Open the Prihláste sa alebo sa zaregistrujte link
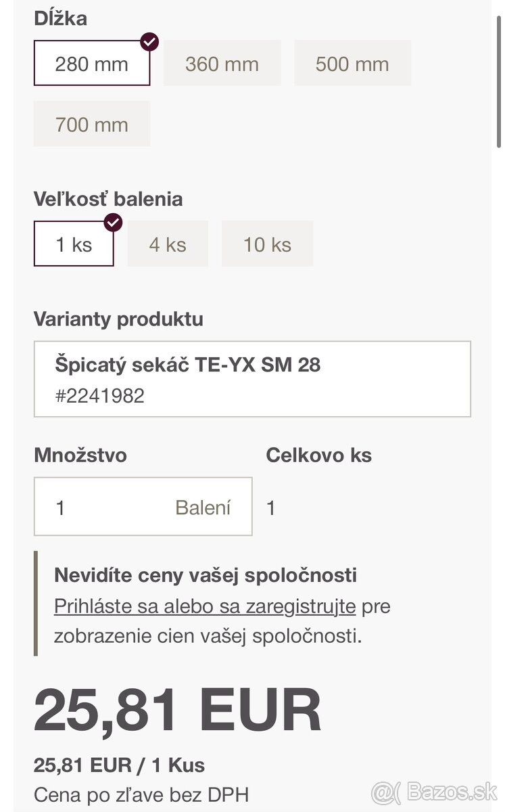 click(x=205, y=606)
